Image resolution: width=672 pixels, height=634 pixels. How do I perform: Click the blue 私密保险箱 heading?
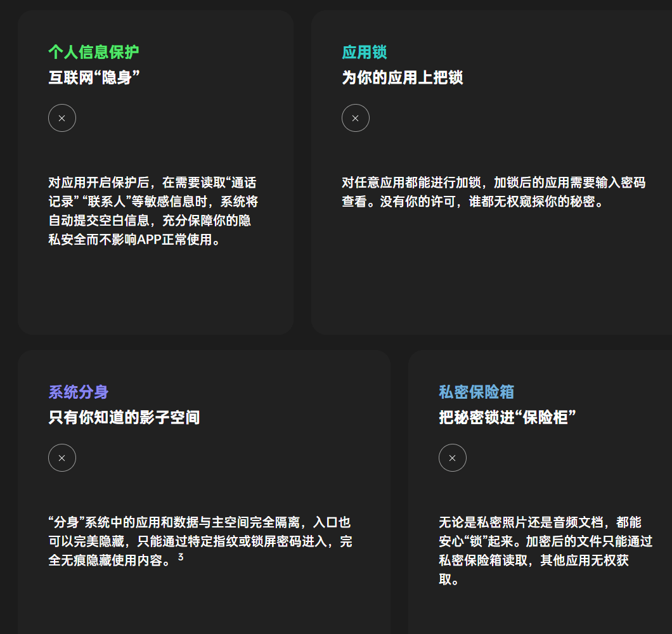[476, 392]
